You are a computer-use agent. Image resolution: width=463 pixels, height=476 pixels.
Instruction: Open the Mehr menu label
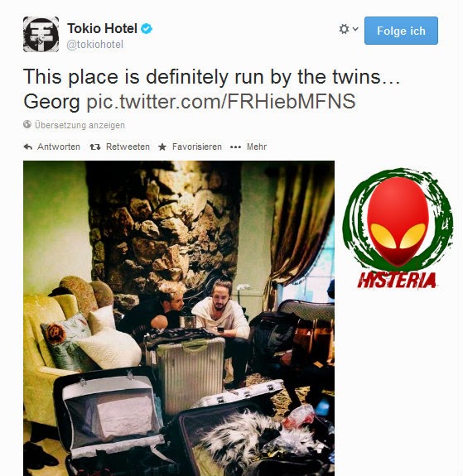pyautogui.click(x=257, y=147)
